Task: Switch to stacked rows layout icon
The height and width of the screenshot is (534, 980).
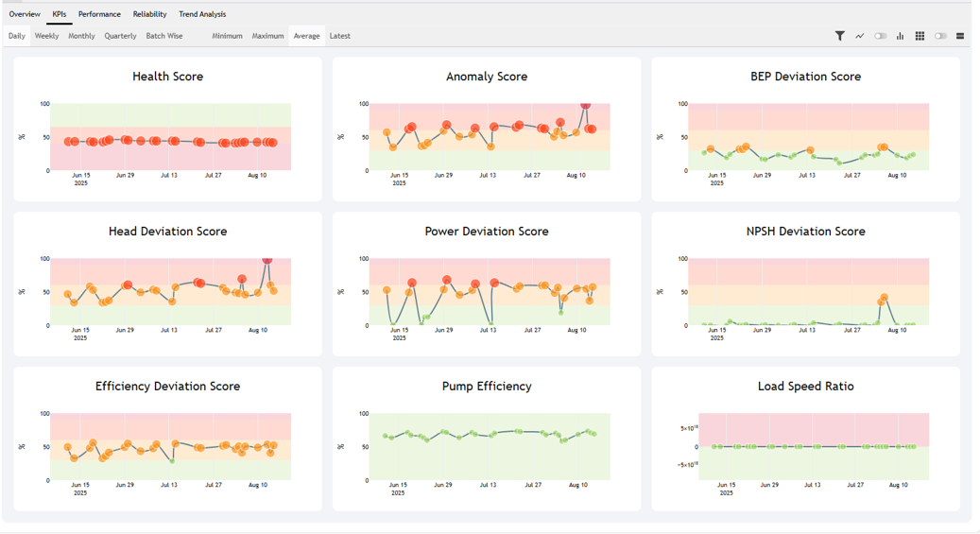Action: click(x=960, y=36)
